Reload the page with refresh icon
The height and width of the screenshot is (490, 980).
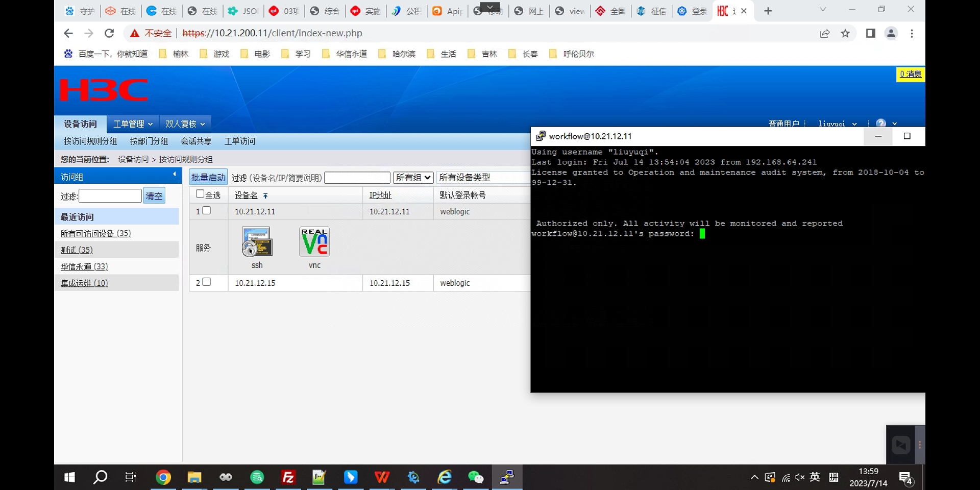[x=109, y=33]
